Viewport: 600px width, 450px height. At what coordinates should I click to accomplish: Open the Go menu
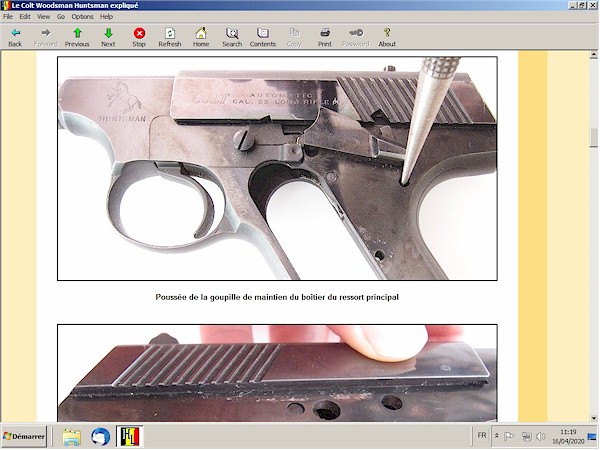pos(61,16)
